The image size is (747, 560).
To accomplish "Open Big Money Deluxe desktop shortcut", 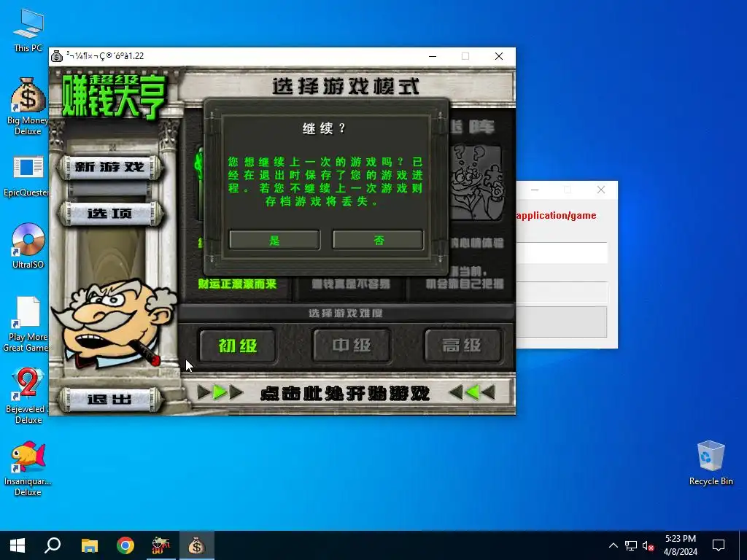I will [28, 106].
